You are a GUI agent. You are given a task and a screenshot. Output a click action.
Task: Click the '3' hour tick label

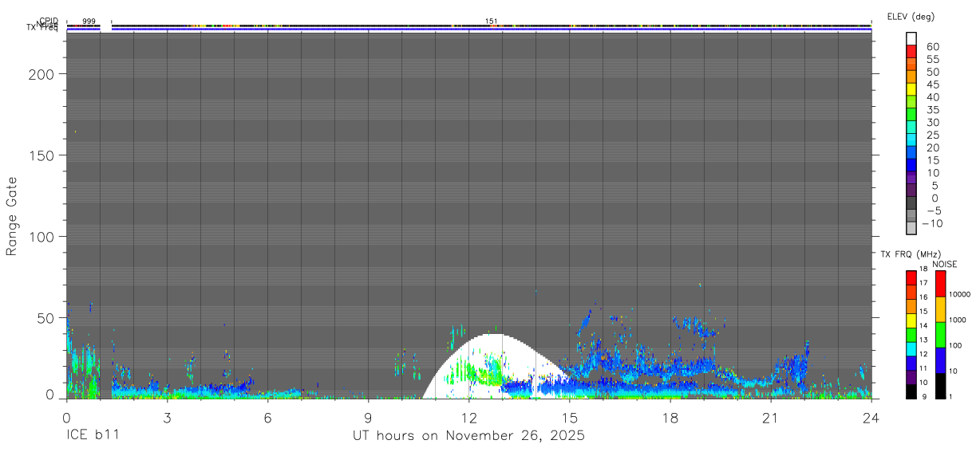[x=167, y=417]
